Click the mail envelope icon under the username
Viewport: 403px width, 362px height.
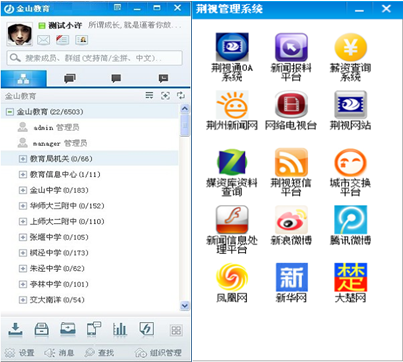click(43, 40)
